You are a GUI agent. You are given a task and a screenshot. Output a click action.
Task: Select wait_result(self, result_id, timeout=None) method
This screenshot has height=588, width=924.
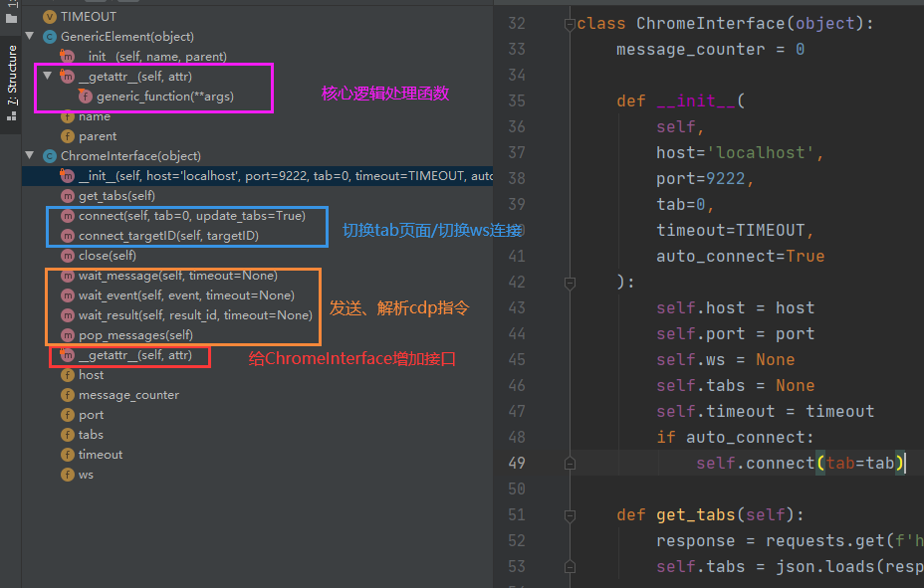(x=195, y=315)
